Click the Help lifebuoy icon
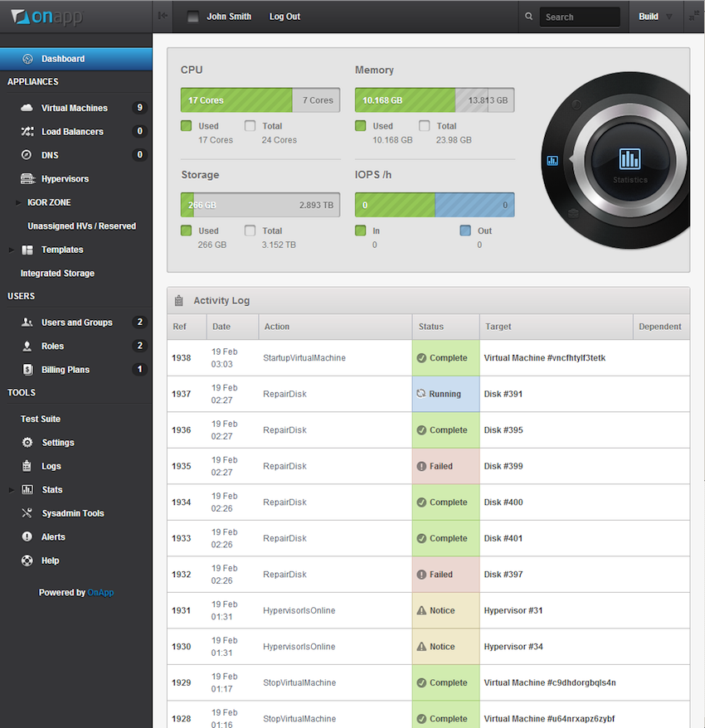 (27, 561)
